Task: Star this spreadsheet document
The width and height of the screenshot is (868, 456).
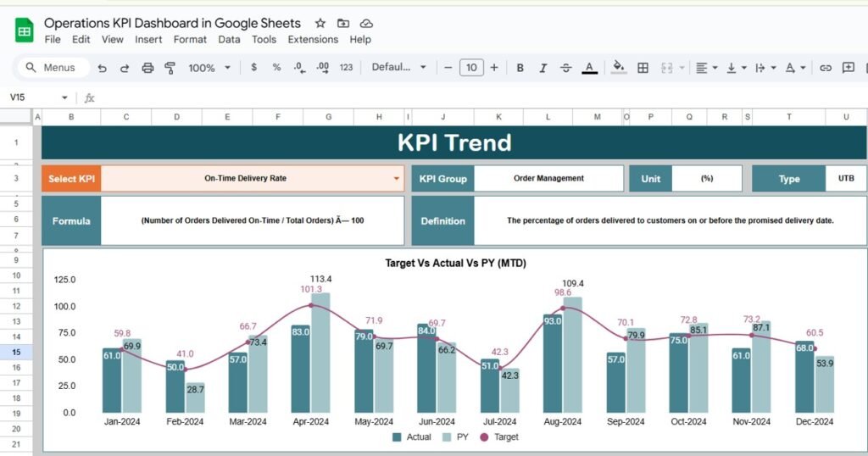Action: (x=320, y=23)
